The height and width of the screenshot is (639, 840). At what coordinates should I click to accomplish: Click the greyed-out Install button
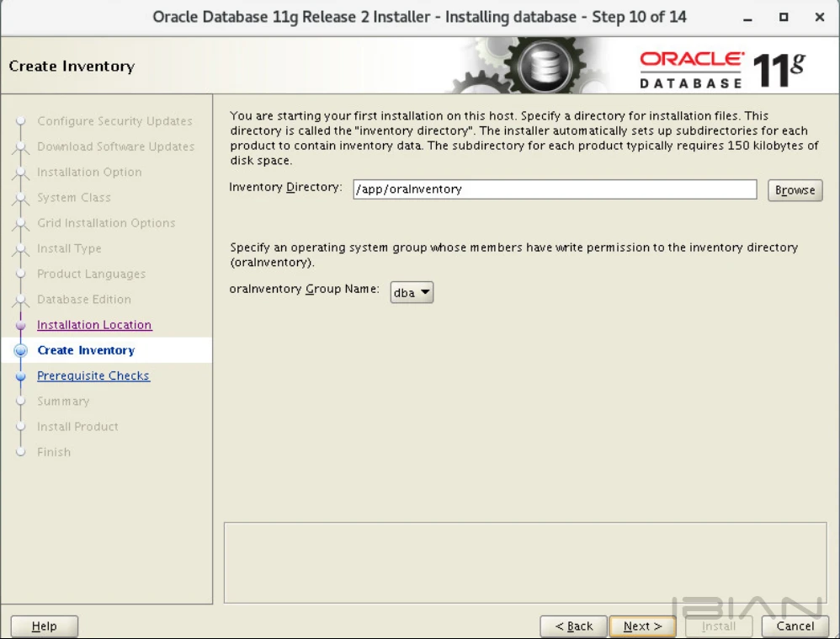point(719,626)
